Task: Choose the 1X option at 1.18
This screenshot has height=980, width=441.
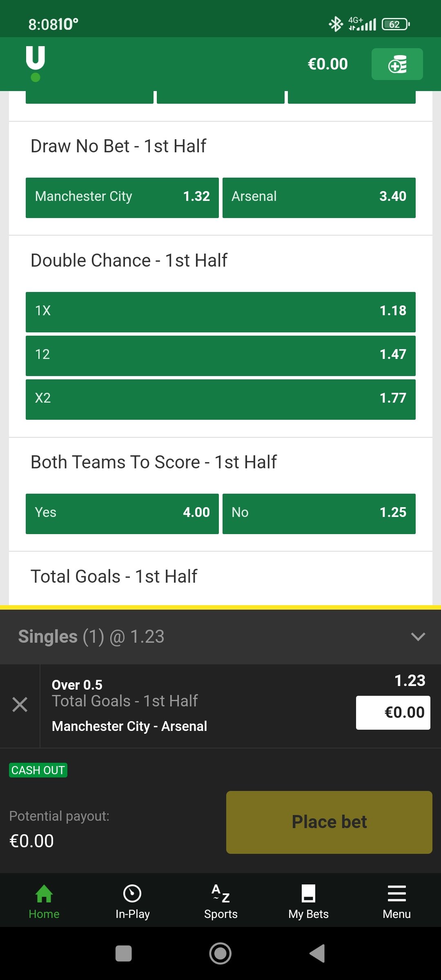Action: click(x=220, y=312)
